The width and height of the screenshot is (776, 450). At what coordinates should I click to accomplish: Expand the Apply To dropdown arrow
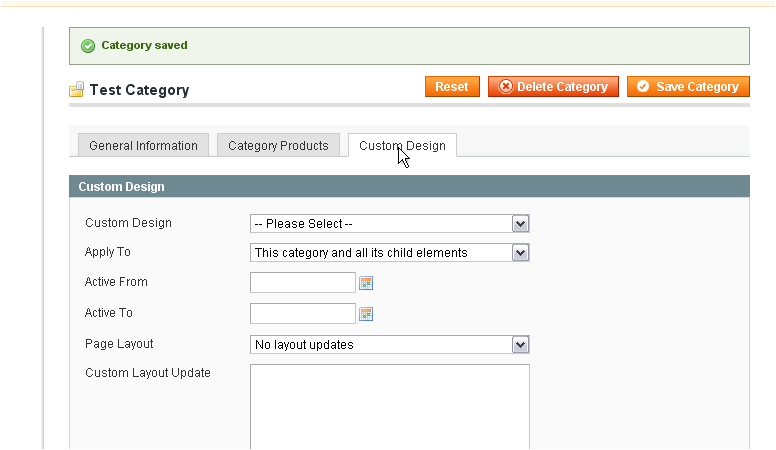coord(520,253)
